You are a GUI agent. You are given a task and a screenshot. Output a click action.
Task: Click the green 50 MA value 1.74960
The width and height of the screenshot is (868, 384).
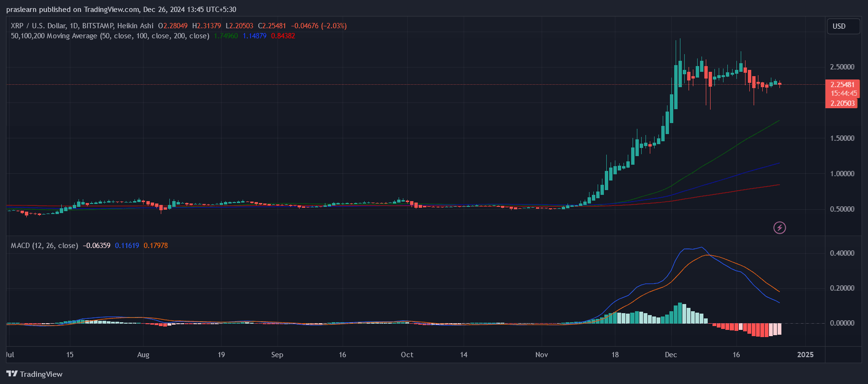(226, 36)
